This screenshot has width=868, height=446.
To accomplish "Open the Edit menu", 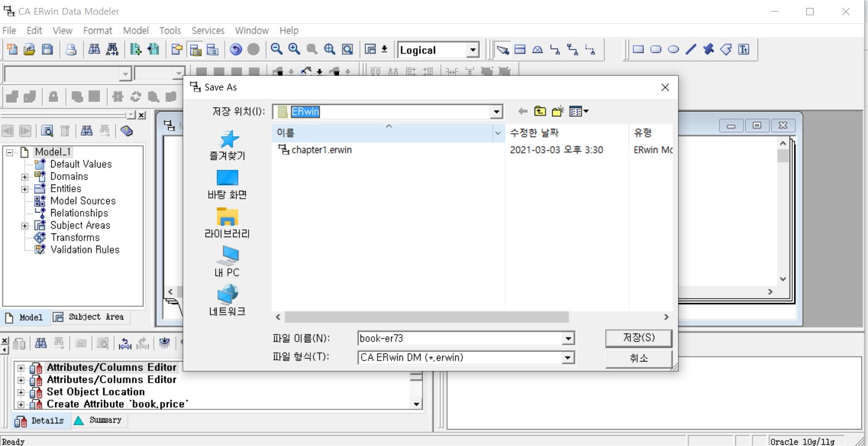I will [34, 31].
